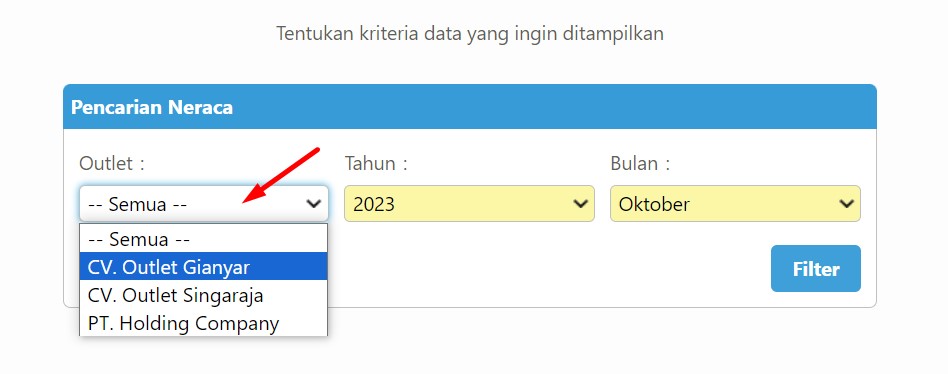This screenshot has width=948, height=374.
Task: Click the 2023 value text in the Tahun field
Action: (x=374, y=204)
